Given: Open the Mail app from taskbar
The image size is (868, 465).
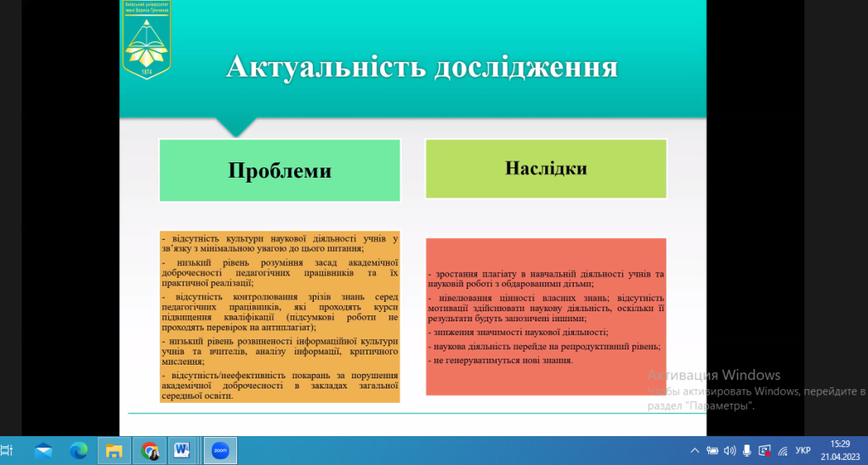Looking at the screenshot, I should [43, 451].
